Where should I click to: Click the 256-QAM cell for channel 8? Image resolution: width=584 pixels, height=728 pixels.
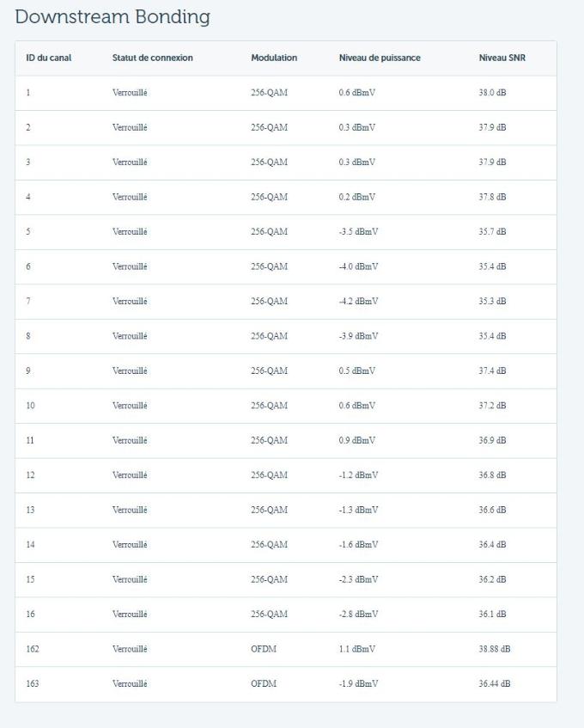pos(269,336)
